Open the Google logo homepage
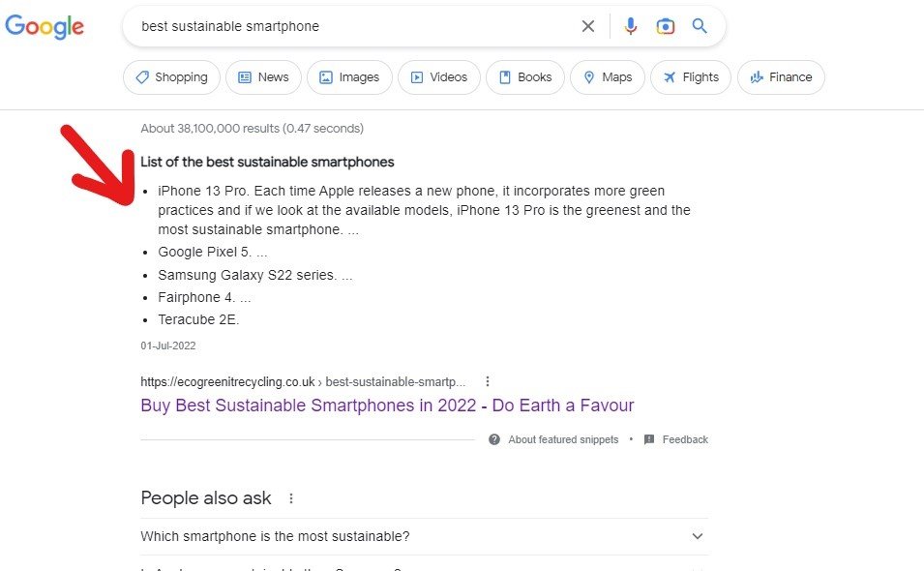This screenshot has width=924, height=571. 45,26
